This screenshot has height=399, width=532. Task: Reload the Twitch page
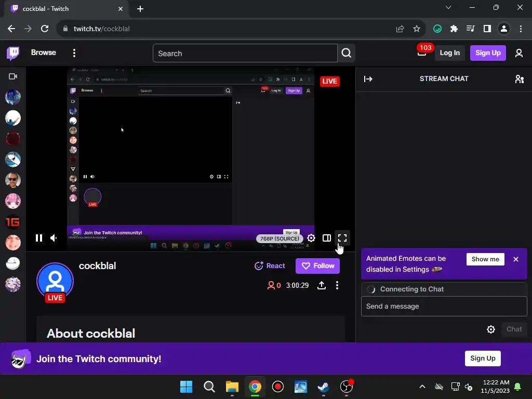pos(45,29)
